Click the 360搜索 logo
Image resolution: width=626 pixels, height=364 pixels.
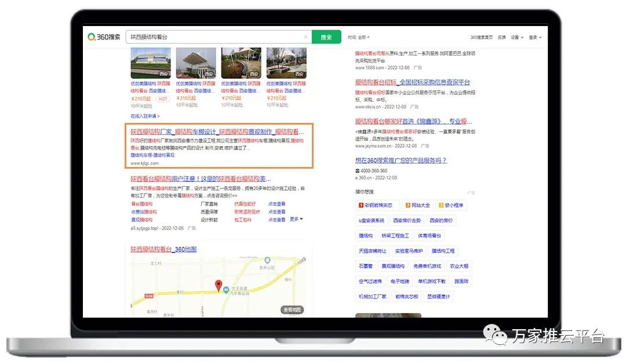[104, 37]
